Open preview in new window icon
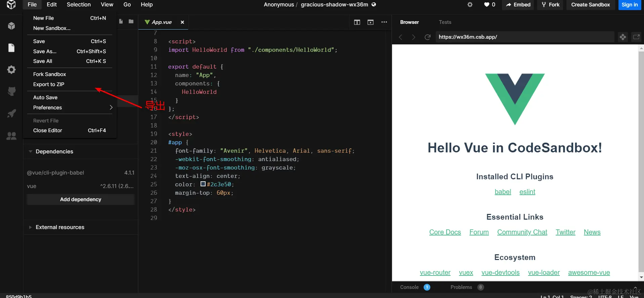Image resolution: width=644 pixels, height=298 pixels. pyautogui.click(x=636, y=37)
